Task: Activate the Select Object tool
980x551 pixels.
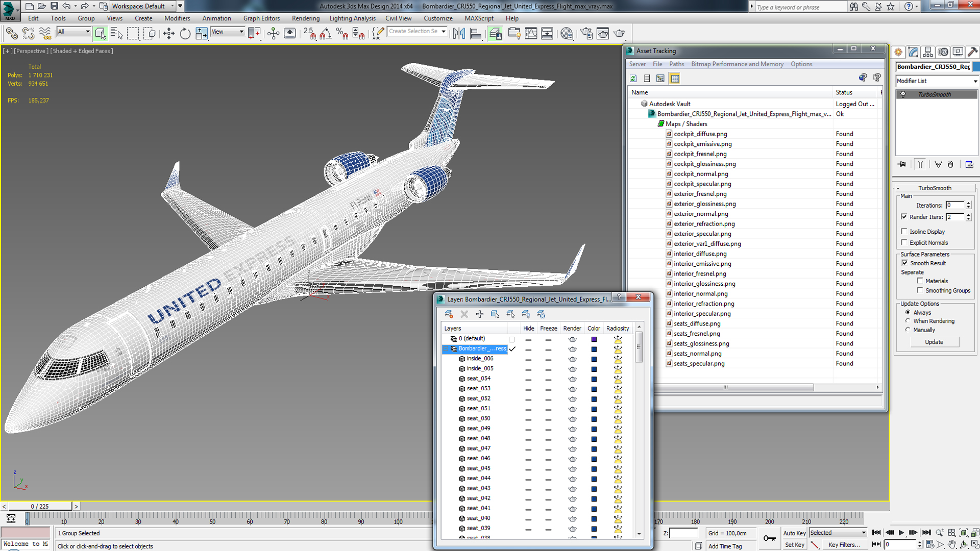Action: click(100, 34)
